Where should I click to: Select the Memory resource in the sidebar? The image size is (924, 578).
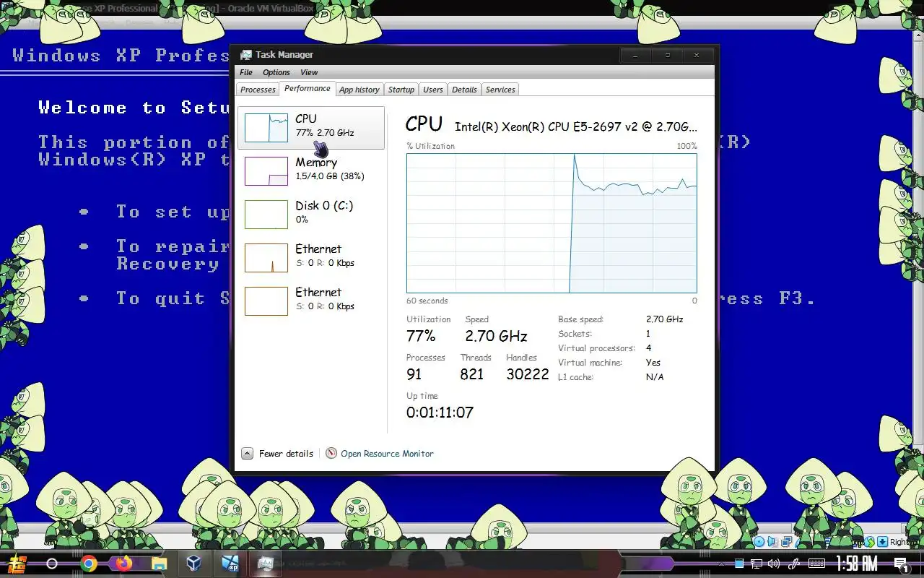(311, 171)
